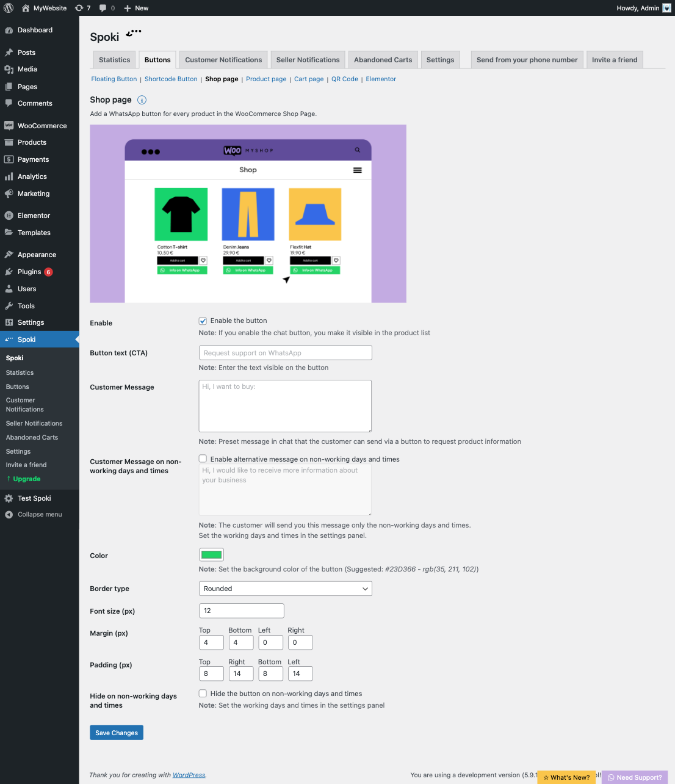Click the Test Spoki gear icon
This screenshot has height=784, width=675.
[9, 498]
